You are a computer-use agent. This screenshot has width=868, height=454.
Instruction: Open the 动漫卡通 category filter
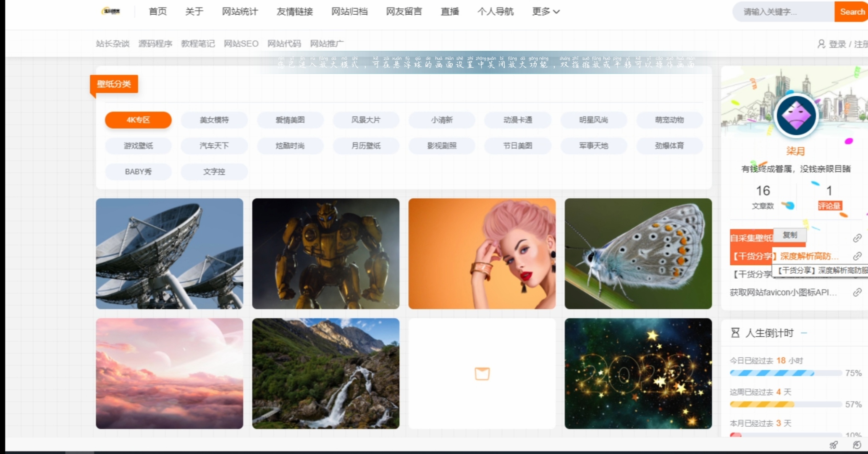coord(517,119)
